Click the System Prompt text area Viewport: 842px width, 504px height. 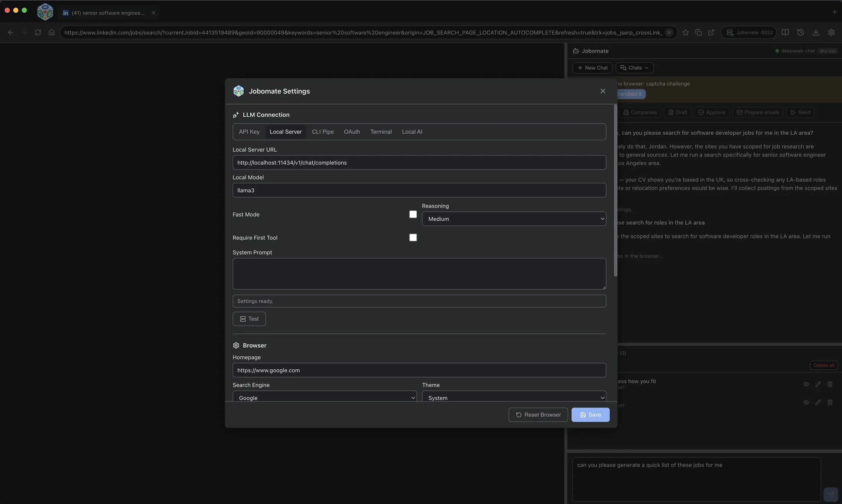[419, 274]
